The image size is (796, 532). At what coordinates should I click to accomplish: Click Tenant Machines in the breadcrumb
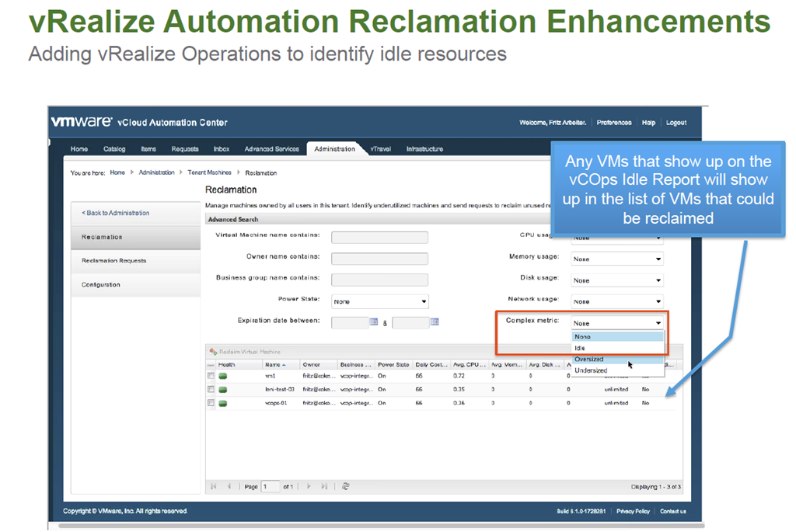[x=209, y=172]
